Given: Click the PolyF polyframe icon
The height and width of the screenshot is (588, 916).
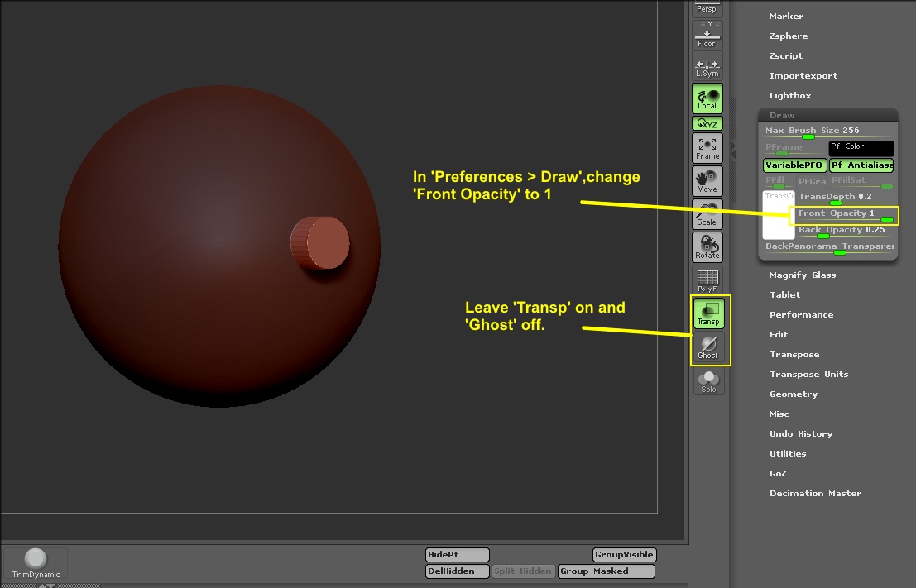Looking at the screenshot, I should click(x=707, y=280).
